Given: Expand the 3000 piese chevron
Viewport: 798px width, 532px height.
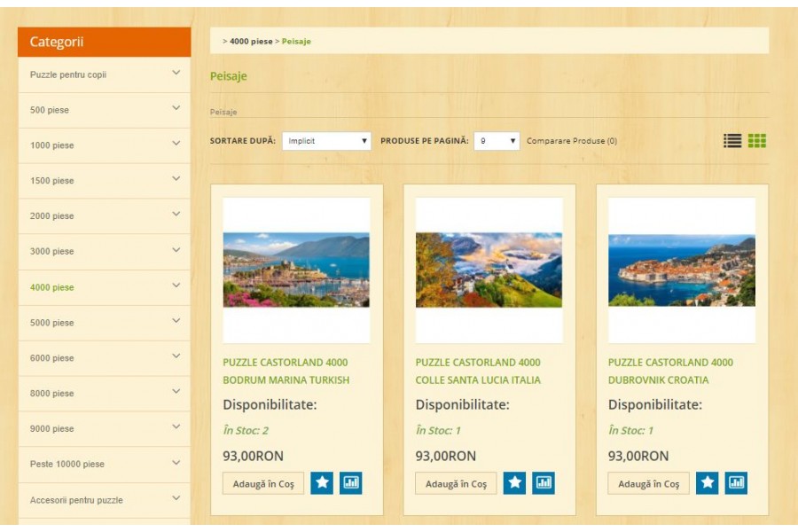Looking at the screenshot, I should point(176,250).
